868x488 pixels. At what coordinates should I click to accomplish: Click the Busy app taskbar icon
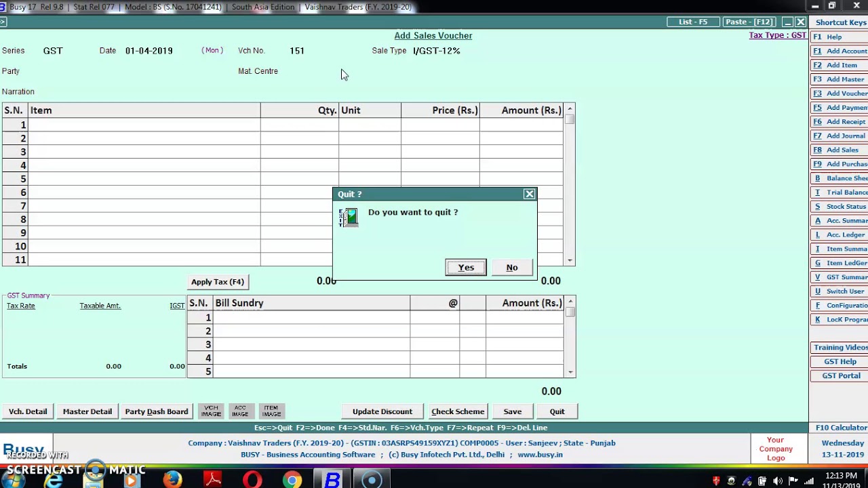coord(332,480)
